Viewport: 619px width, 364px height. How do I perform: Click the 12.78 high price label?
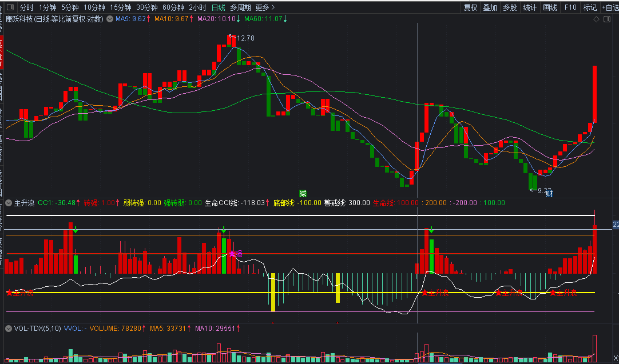(x=245, y=38)
